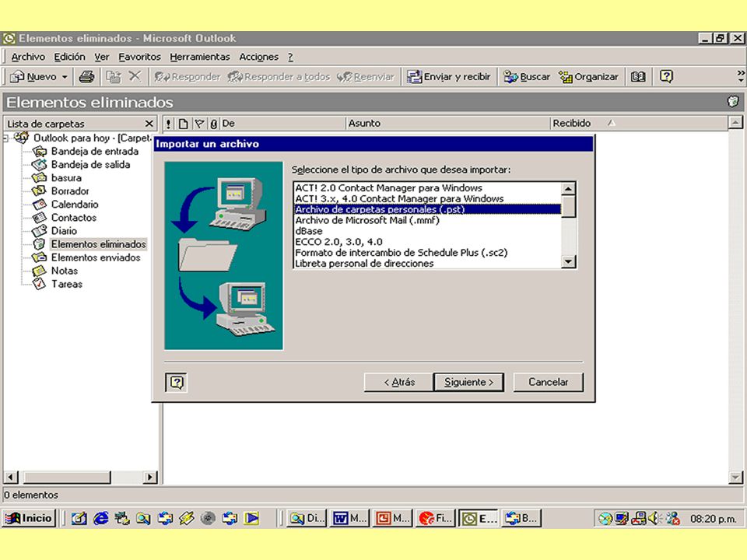Open the Nuevo dropdown arrow
Image resolution: width=747 pixels, height=560 pixels.
[x=65, y=77]
